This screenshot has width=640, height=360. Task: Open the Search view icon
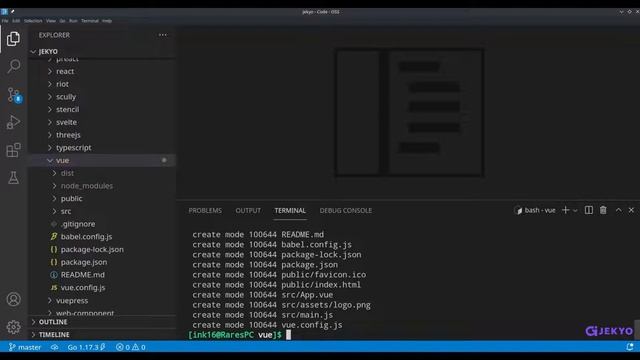[13, 66]
